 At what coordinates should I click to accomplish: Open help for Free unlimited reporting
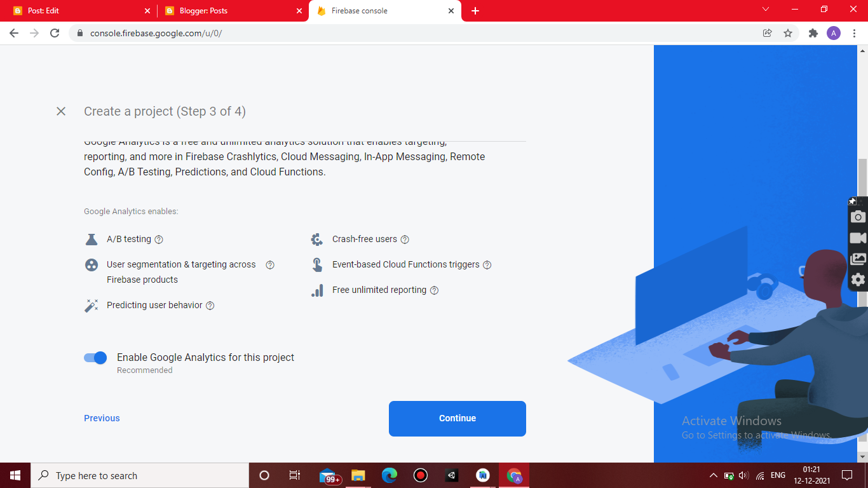(435, 290)
